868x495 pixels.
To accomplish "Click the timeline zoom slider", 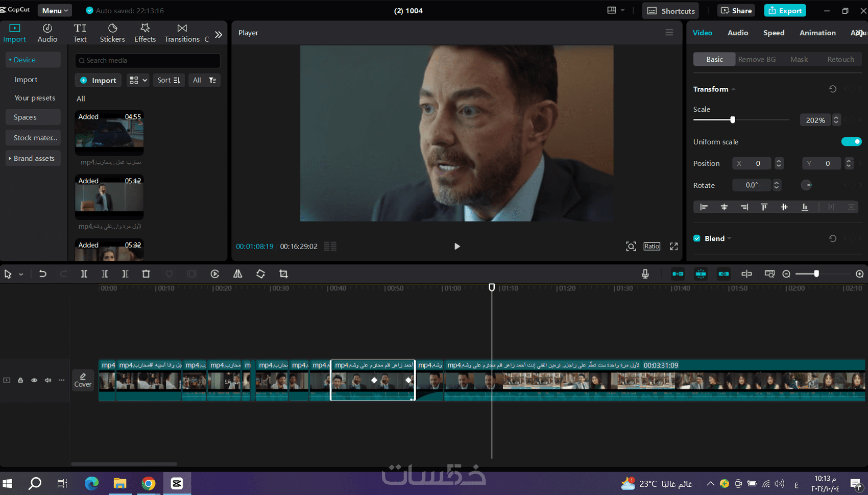I will 816,274.
